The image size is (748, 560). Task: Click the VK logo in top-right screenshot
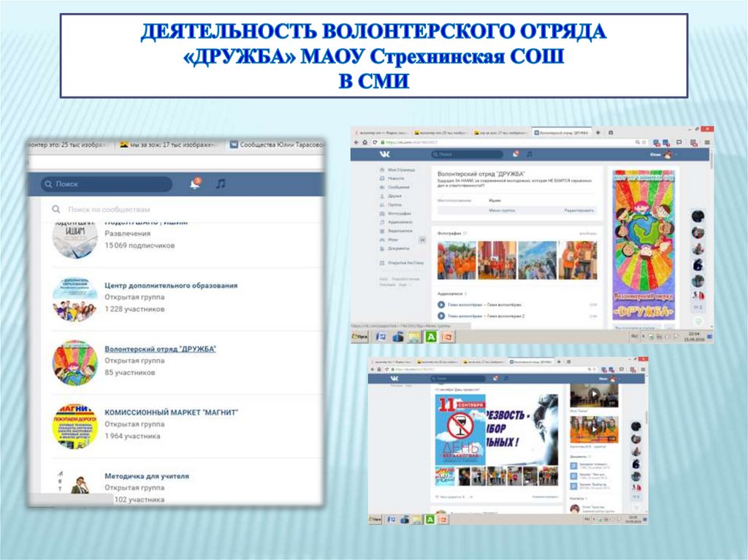tap(384, 154)
